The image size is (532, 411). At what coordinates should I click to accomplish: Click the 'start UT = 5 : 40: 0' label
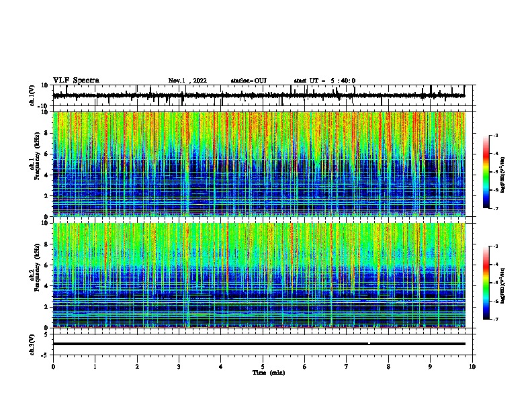point(324,81)
